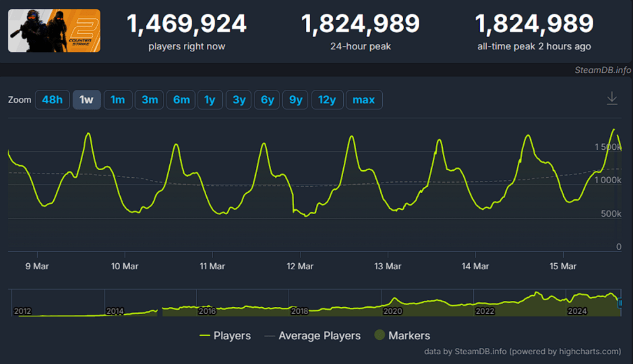Click the chart download icon
This screenshot has width=633, height=364.
(x=612, y=98)
